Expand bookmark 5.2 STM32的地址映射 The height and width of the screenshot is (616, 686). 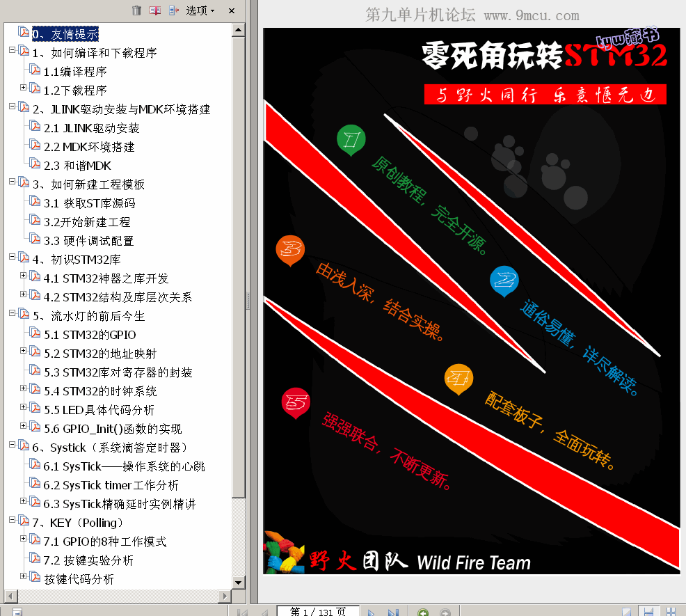(24, 351)
